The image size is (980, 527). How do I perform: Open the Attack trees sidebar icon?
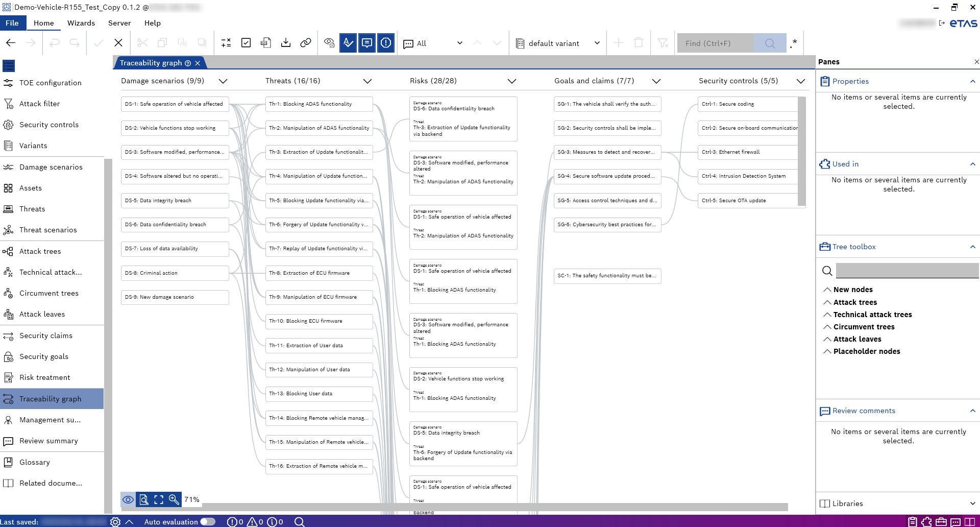click(8, 251)
